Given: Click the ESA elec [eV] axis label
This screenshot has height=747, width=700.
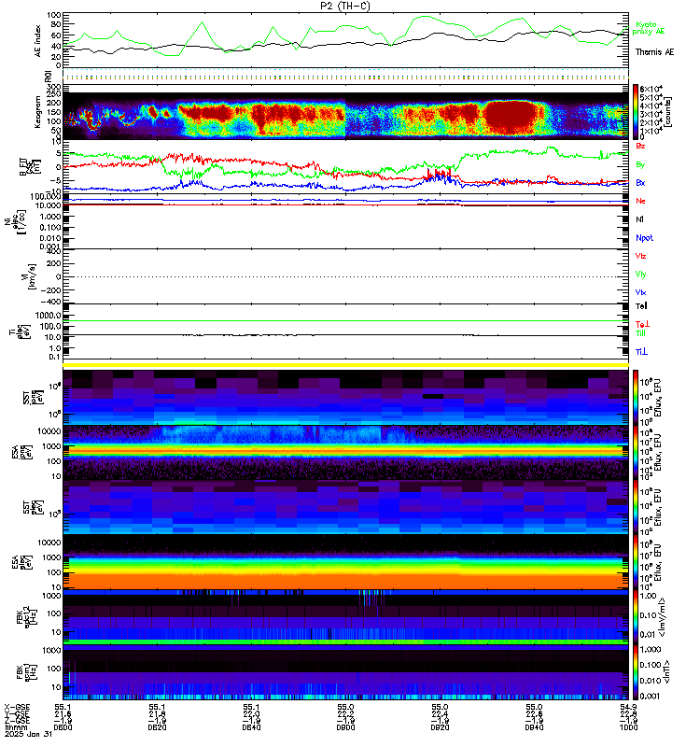Looking at the screenshot, I should [21, 562].
